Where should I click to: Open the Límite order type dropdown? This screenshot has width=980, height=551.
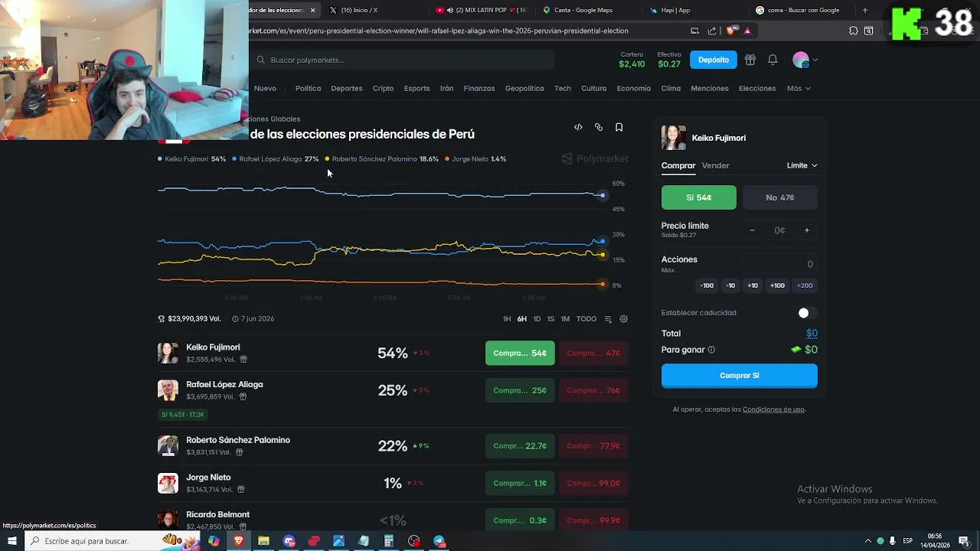802,165
